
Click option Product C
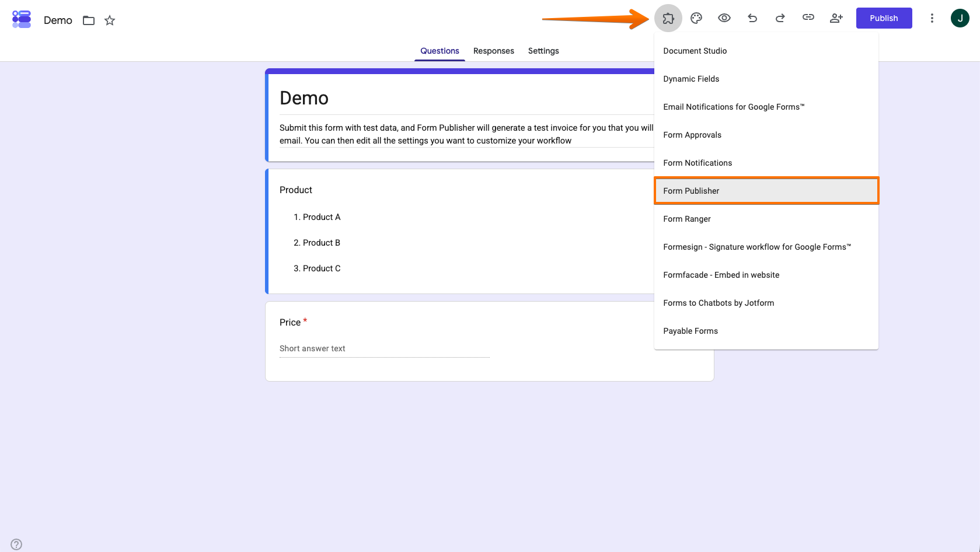322,268
